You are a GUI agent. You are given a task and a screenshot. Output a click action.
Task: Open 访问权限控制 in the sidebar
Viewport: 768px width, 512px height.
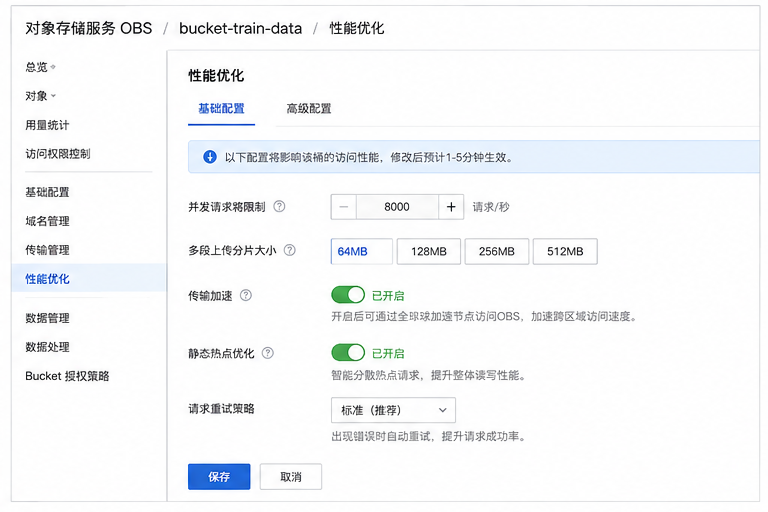click(58, 154)
